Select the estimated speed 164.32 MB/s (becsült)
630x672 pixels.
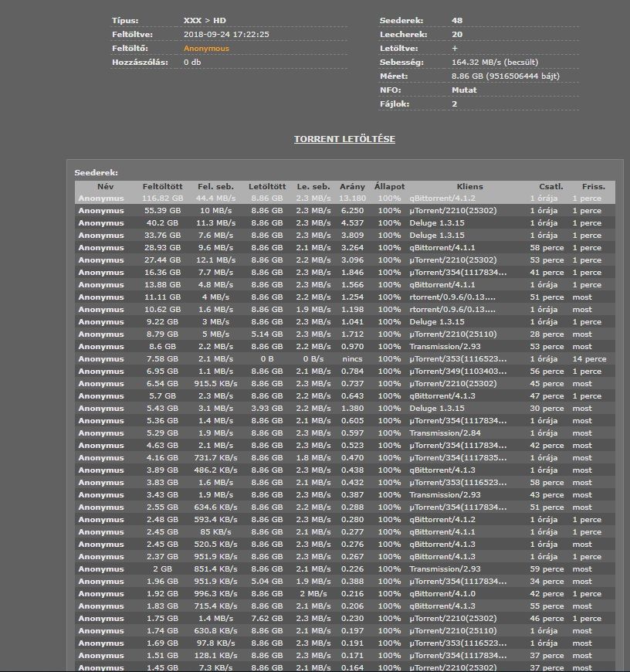(495, 62)
